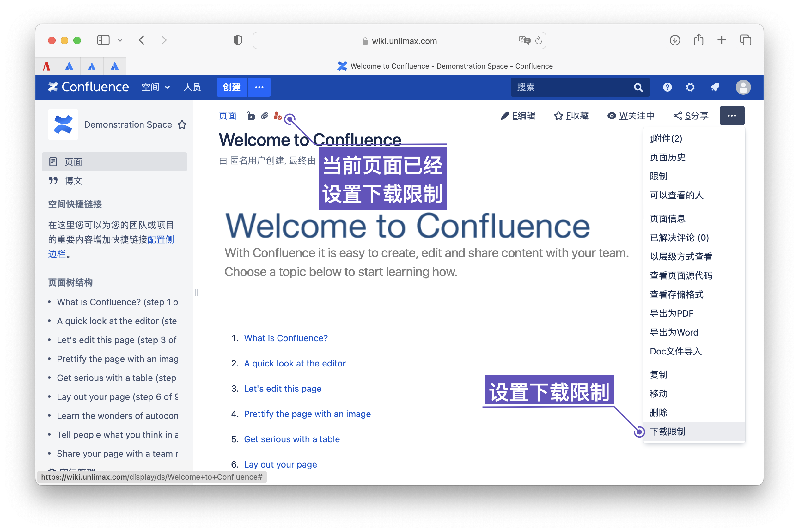Open the create more options ellipsis

pos(259,87)
